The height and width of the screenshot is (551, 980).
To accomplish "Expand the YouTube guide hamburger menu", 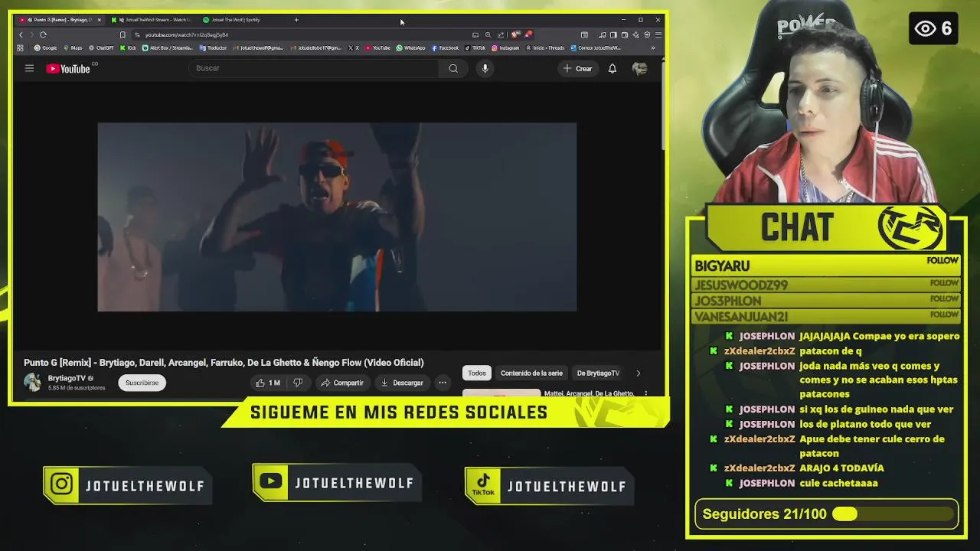I will click(29, 68).
